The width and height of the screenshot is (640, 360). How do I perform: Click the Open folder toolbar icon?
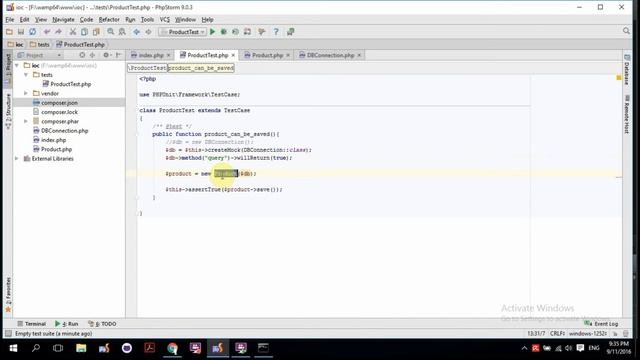9,32
